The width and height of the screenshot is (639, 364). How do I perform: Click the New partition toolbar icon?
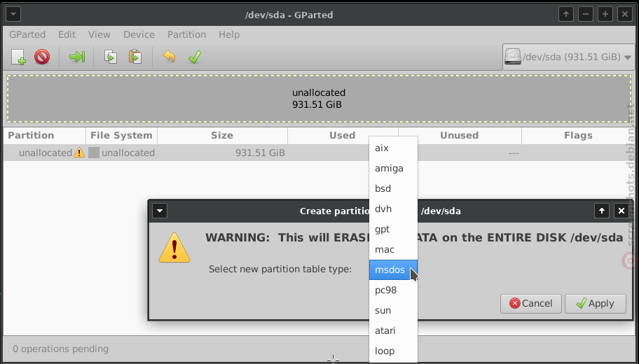pyautogui.click(x=18, y=57)
